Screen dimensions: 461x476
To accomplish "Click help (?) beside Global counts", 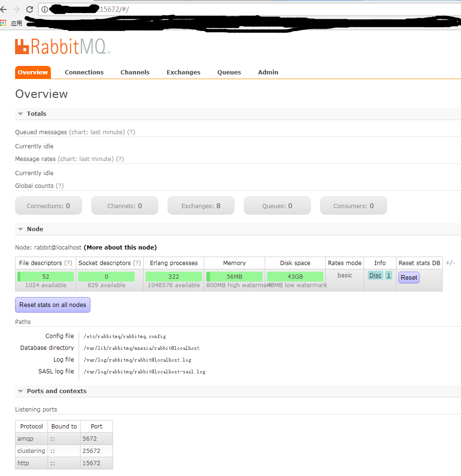I will (59, 186).
